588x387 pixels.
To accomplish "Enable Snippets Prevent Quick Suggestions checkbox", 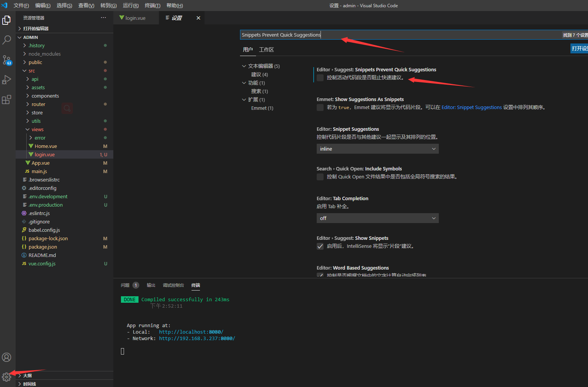I will [x=320, y=77].
